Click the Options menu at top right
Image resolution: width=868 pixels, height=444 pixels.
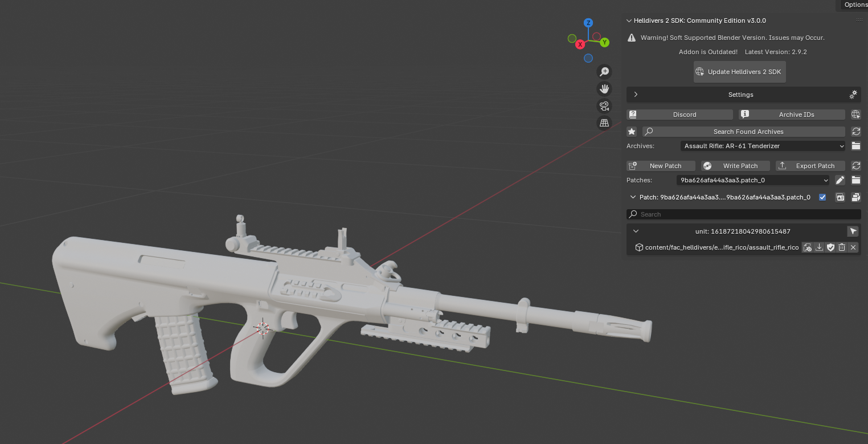coord(855,5)
